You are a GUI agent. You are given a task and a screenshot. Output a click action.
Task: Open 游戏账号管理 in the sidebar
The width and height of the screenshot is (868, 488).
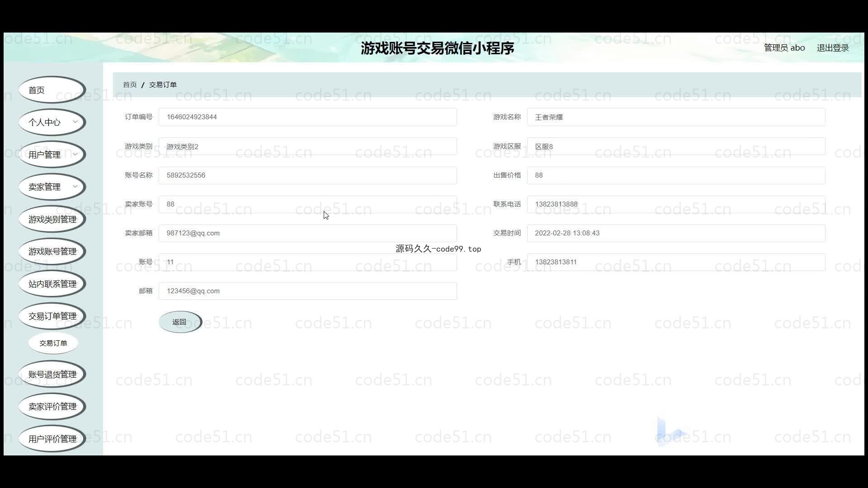coord(52,251)
